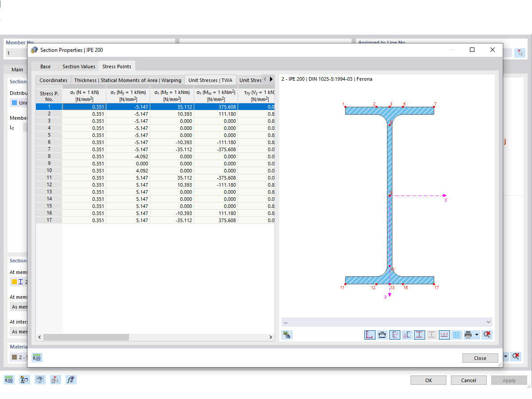
Task: Switch to the Section Values tab
Action: [78, 66]
